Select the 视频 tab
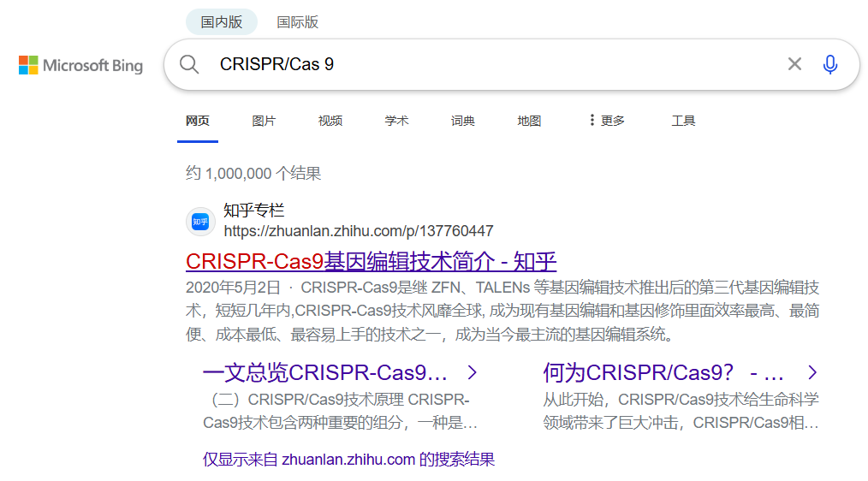Screen dimensions: 868x481 (x=330, y=121)
